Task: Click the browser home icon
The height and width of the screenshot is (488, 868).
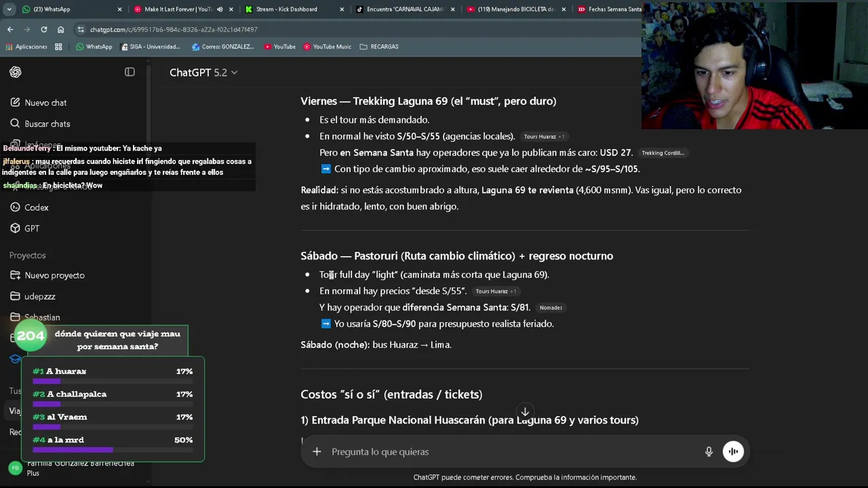Action: point(61,30)
